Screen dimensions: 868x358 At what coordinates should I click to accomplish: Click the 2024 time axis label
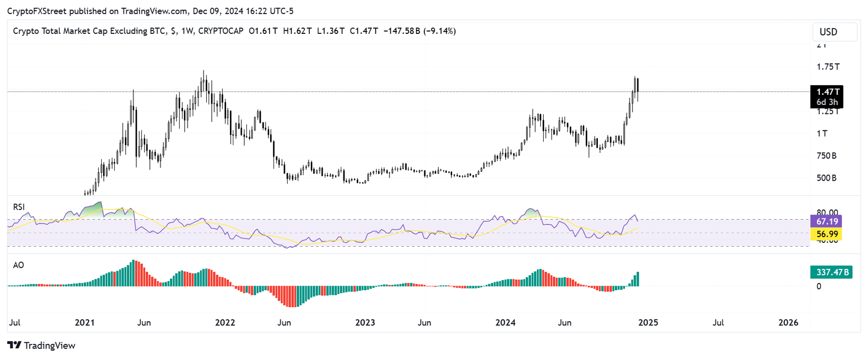[x=505, y=322]
